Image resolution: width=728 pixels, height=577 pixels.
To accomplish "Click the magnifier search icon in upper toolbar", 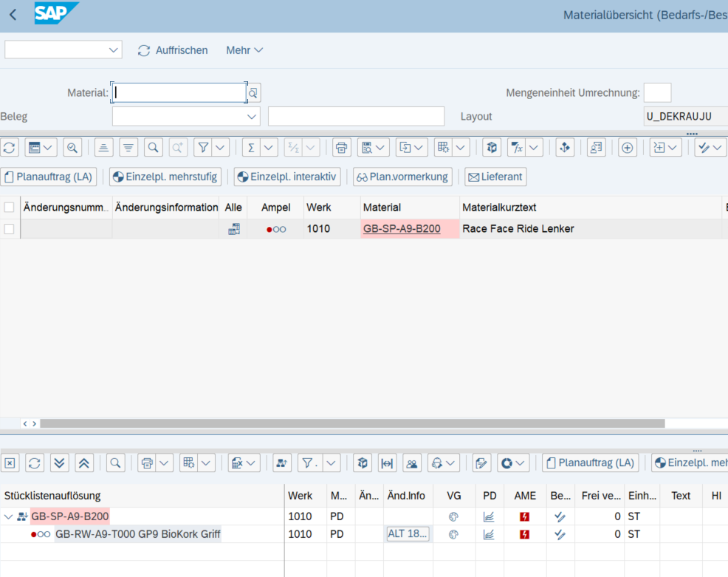I will point(153,148).
